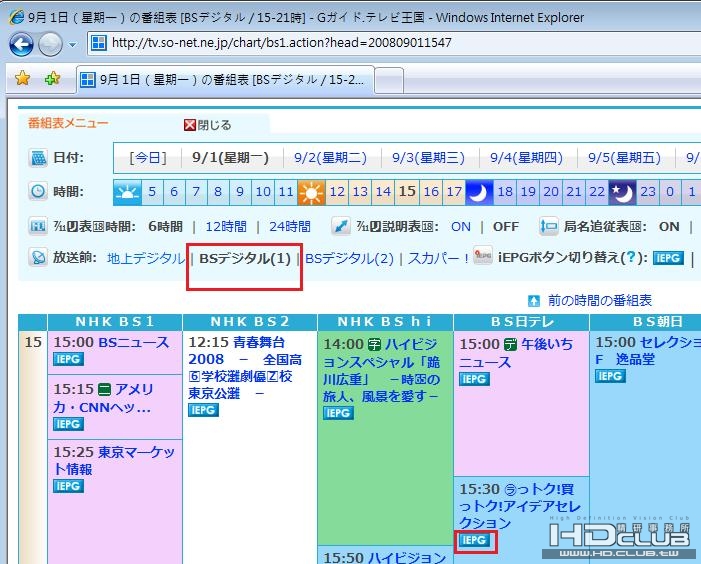Viewport: 701px width, 564px height.
Task: Open the recent pages dropdown arrow
Action: [x=72, y=45]
